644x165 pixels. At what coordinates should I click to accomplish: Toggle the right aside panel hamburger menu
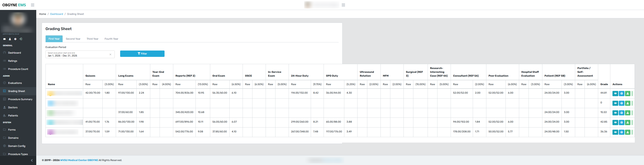pos(343,5)
